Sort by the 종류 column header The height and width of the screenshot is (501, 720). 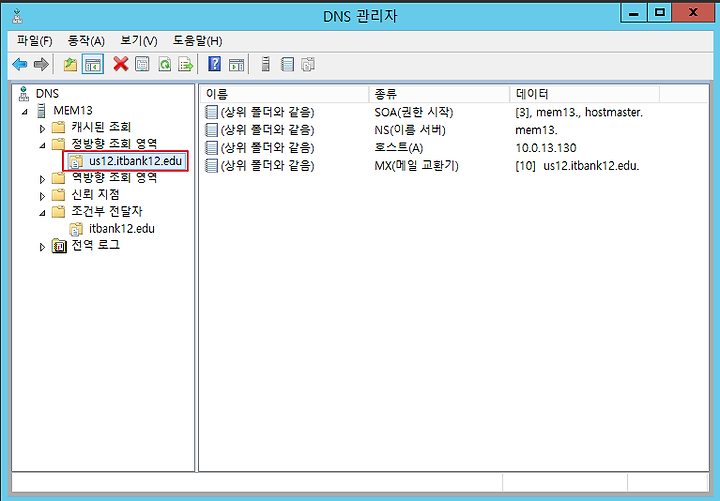click(x=439, y=94)
